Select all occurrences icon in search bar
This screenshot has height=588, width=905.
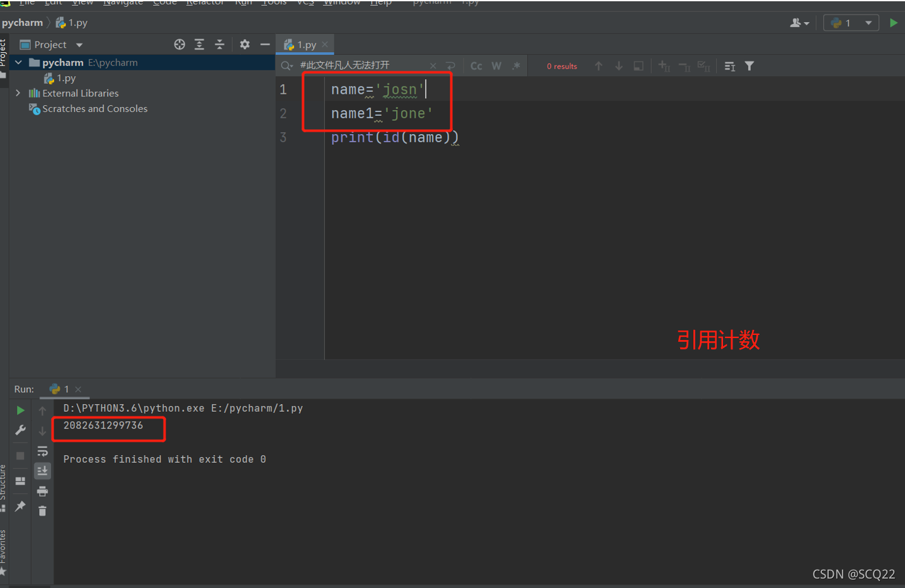click(704, 66)
